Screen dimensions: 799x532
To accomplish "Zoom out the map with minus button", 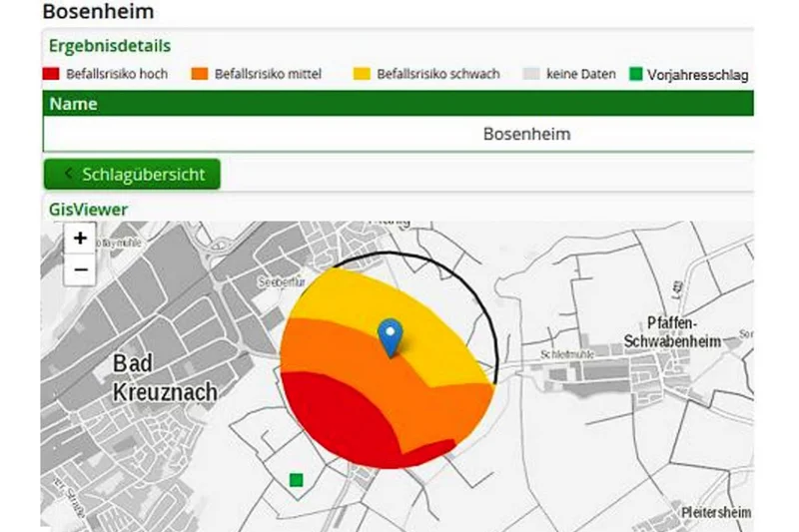I will (x=80, y=269).
